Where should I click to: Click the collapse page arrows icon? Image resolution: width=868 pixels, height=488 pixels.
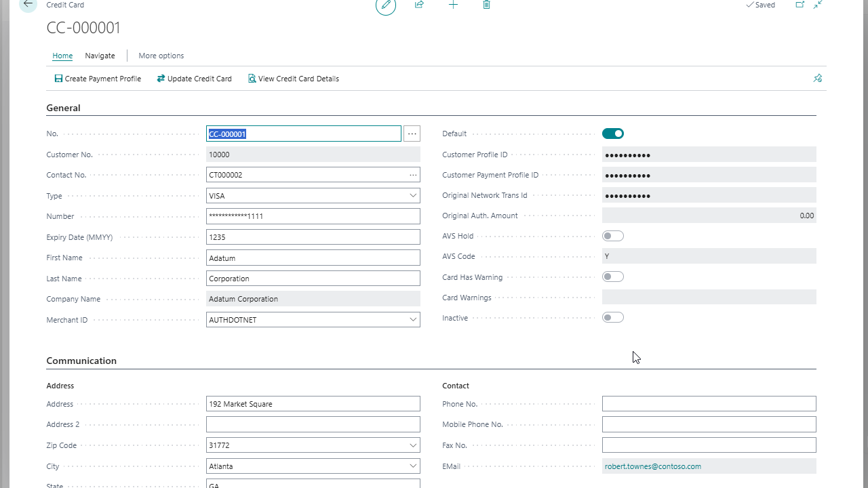(x=818, y=5)
